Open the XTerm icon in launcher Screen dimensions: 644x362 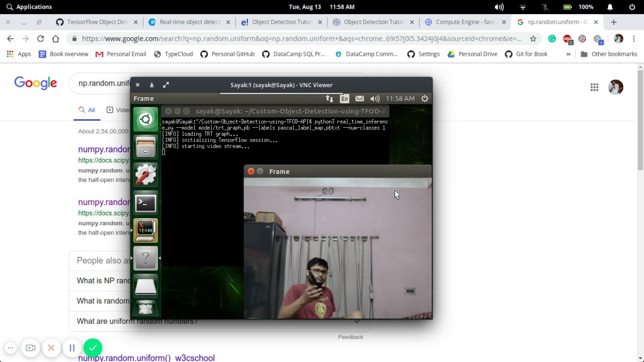tap(145, 231)
